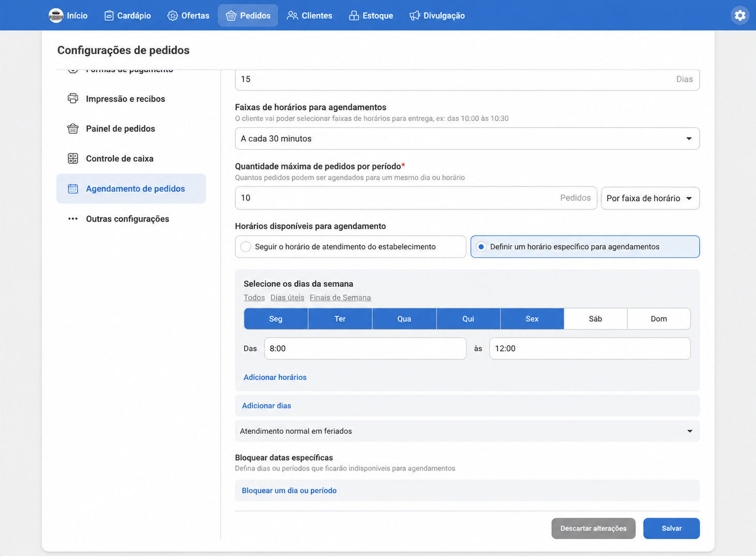Click the days field showing 15
The height and width of the screenshot is (556, 756).
coord(467,80)
